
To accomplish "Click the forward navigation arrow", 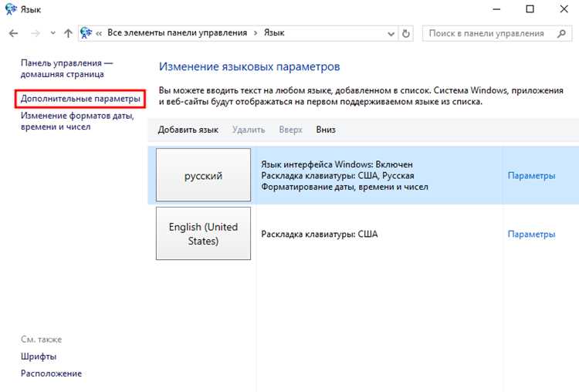I will [x=35, y=34].
